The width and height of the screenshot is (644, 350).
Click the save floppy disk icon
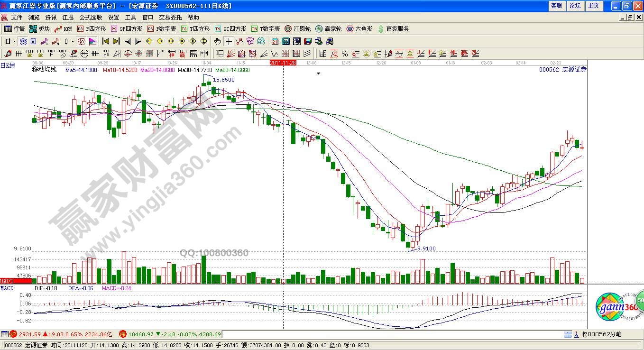[307, 41]
